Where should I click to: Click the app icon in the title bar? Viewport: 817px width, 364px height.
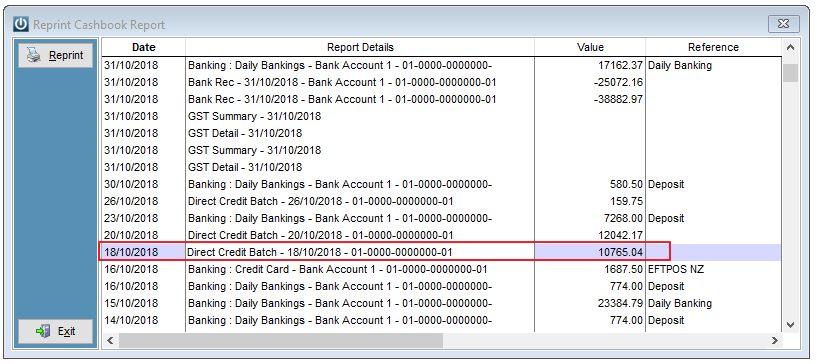(x=20, y=24)
